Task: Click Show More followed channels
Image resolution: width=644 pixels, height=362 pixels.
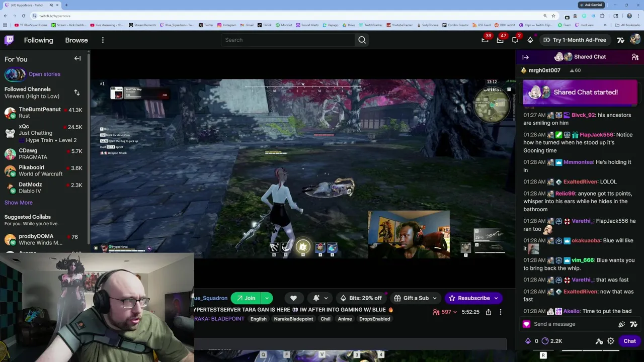Action: (19, 203)
